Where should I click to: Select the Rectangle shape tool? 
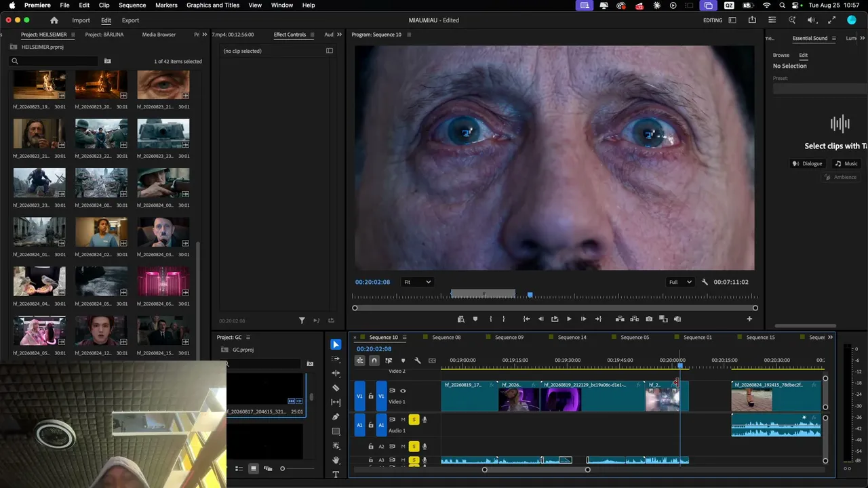[336, 432]
